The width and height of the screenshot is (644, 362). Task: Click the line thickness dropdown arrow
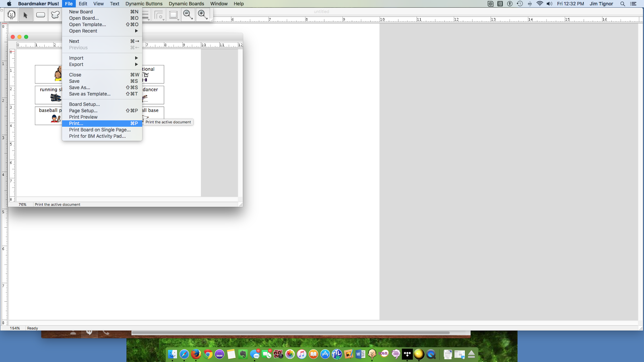149,19
